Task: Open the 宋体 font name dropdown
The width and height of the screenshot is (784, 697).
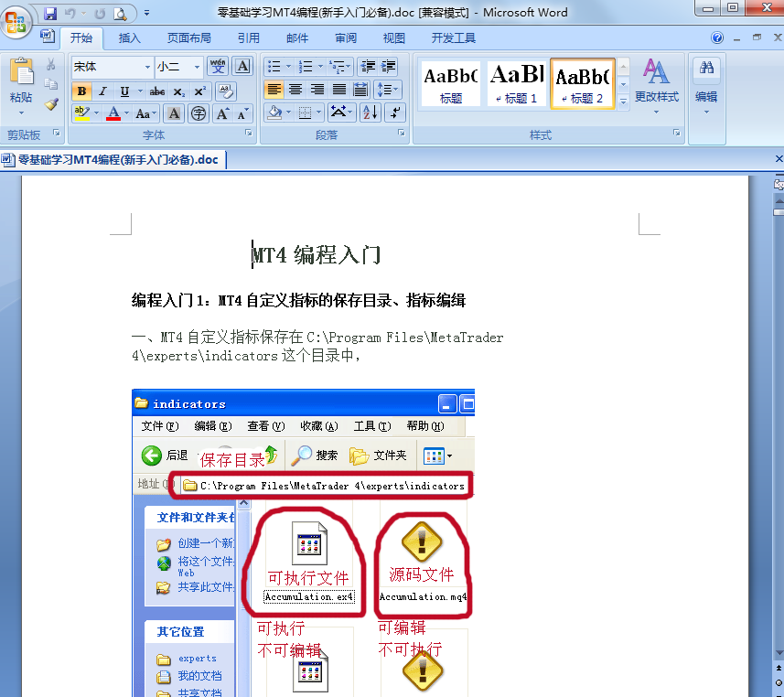Action: tap(147, 67)
